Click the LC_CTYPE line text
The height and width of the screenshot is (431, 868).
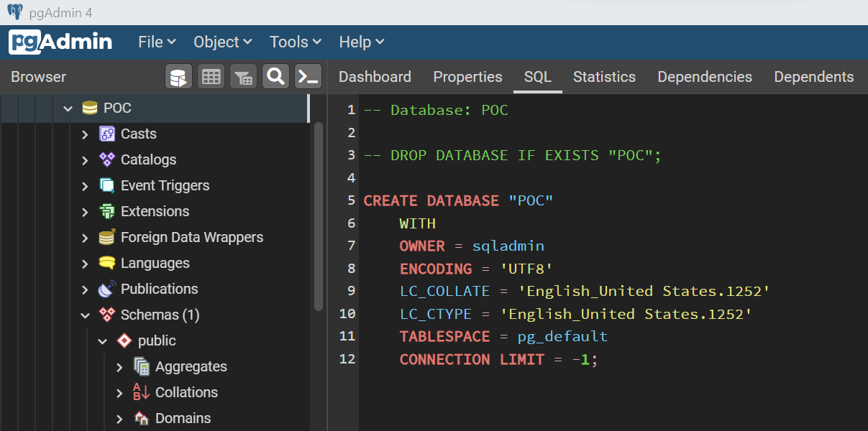coord(576,314)
